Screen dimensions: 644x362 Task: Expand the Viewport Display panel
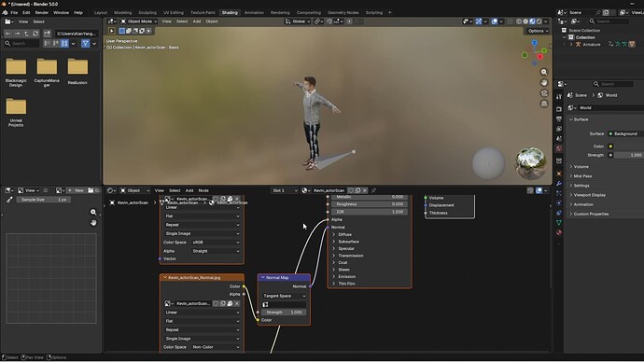[x=589, y=195]
